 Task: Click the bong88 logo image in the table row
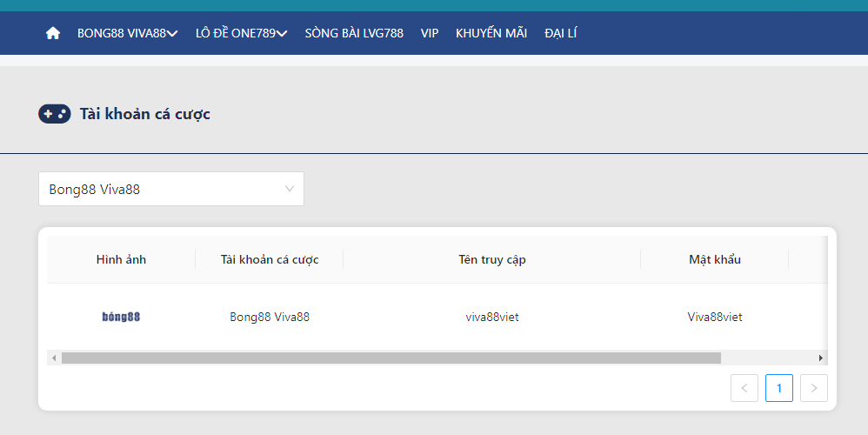(x=121, y=317)
